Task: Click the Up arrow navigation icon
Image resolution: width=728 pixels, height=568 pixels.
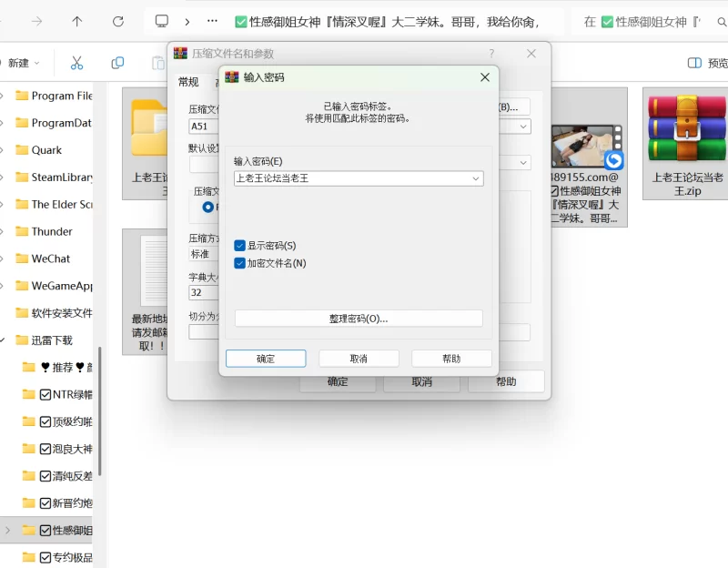Action: pyautogui.click(x=77, y=21)
